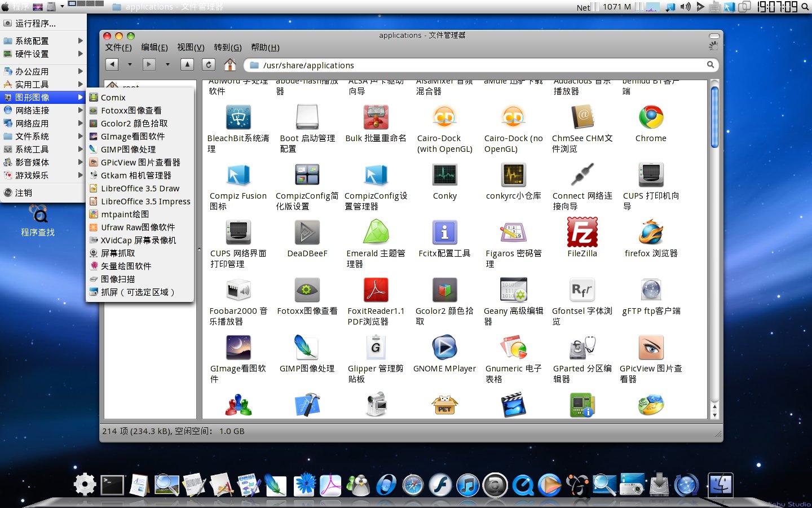Open the BleachBit system cleaner icon
812x508 pixels.
tap(238, 117)
